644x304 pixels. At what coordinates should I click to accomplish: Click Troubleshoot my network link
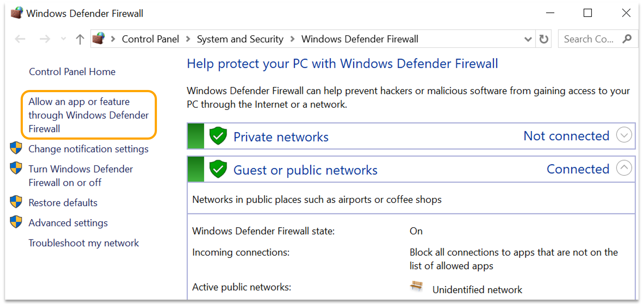(84, 243)
